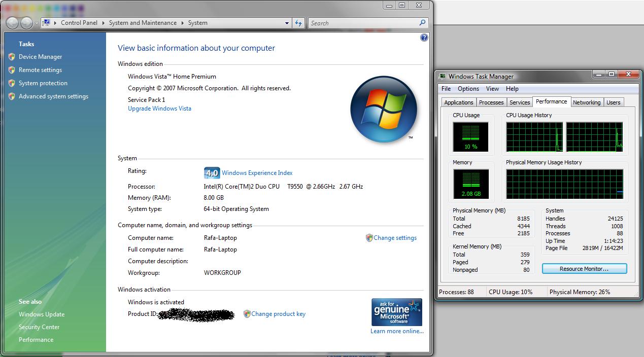Screen dimensions: 644x357
Task: Click the search magnifier icon
Action: [x=422, y=23]
